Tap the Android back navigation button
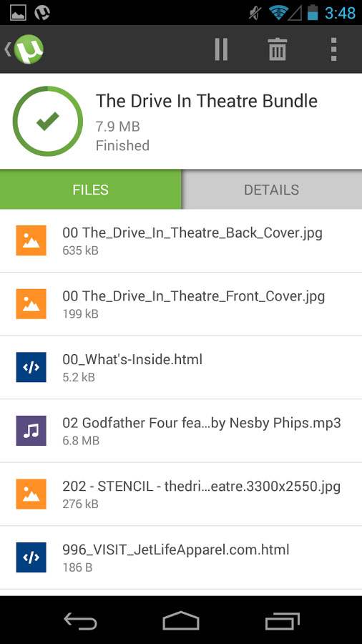The height and width of the screenshot is (644, 362). pos(80,620)
